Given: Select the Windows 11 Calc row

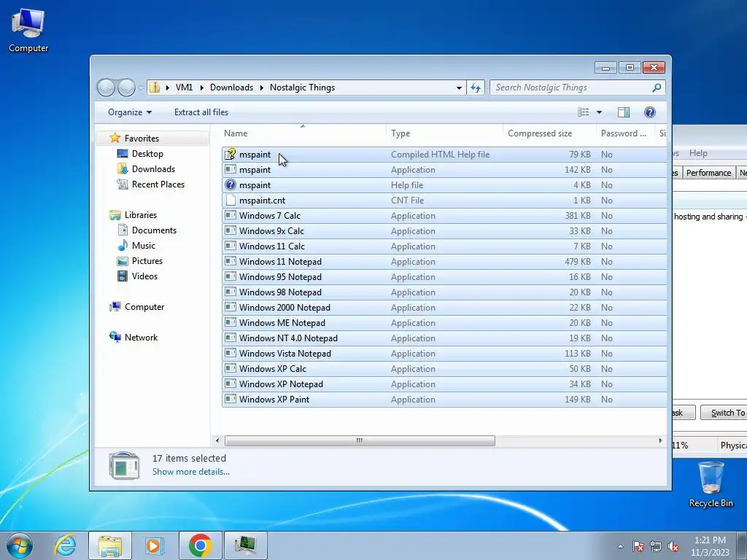Looking at the screenshot, I should coord(444,246).
